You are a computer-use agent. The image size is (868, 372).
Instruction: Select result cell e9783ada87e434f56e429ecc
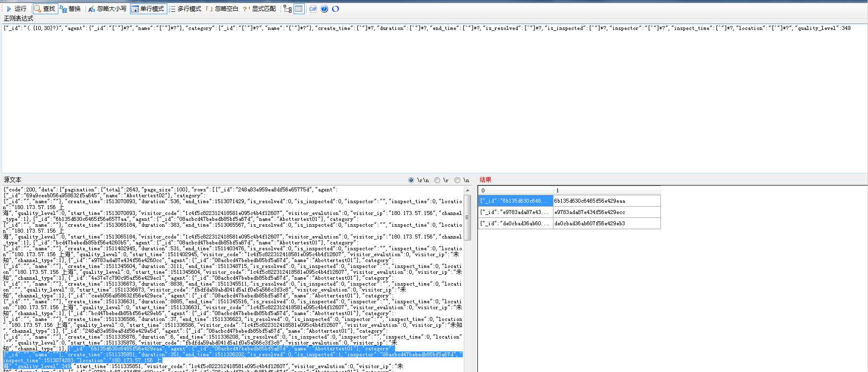(607, 212)
